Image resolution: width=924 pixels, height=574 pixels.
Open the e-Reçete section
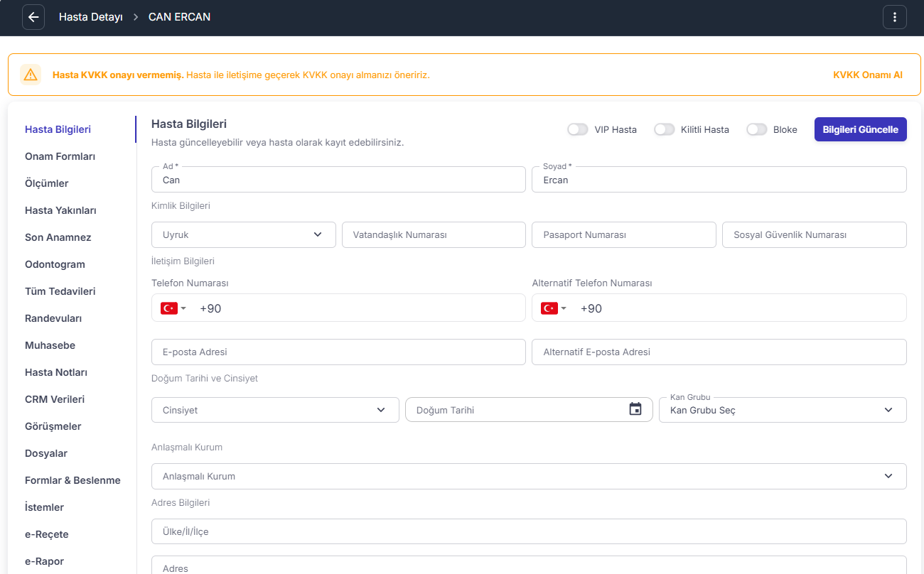pyautogui.click(x=47, y=534)
